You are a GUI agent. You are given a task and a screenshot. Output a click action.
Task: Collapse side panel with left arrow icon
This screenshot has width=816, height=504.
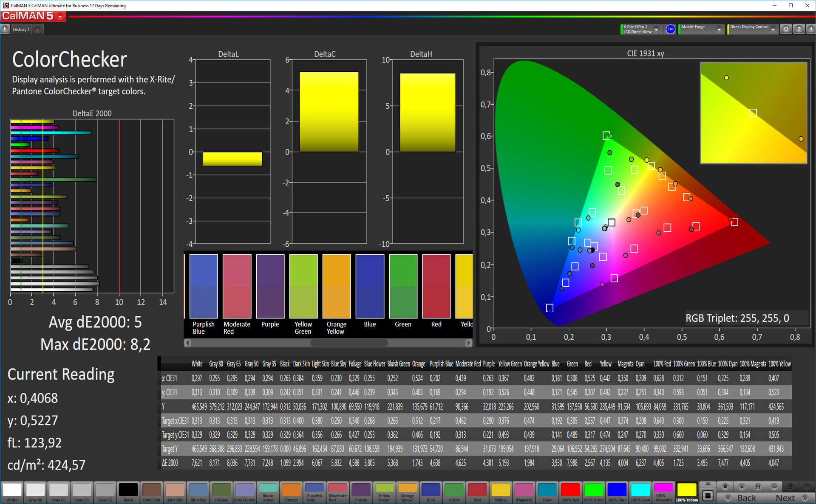811,29
